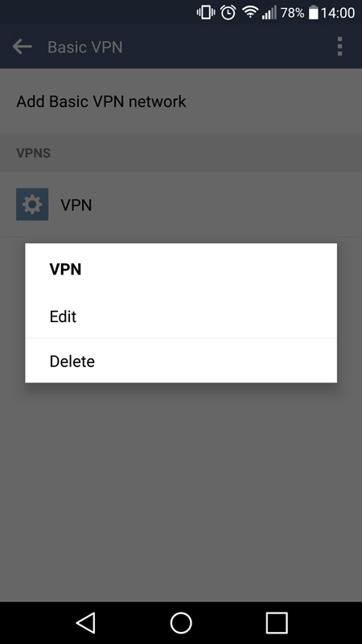This screenshot has width=362, height=644.
Task: Tap the battery status icon
Action: (x=313, y=13)
